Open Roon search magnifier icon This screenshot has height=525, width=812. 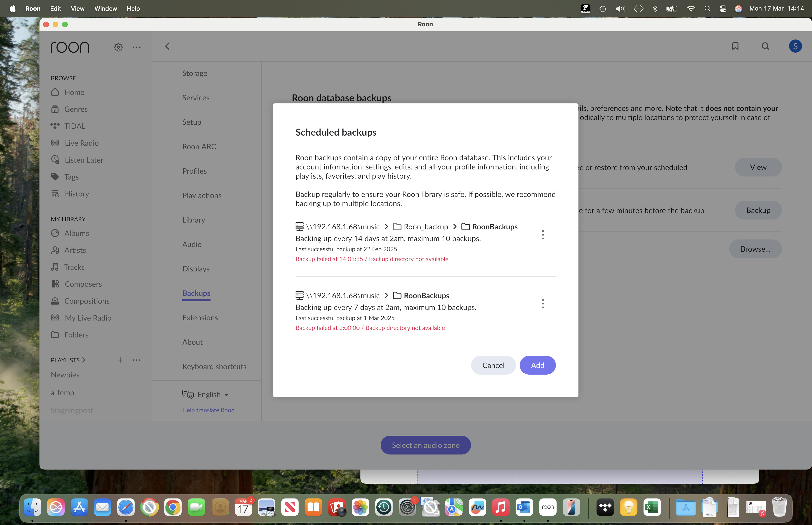(765, 46)
